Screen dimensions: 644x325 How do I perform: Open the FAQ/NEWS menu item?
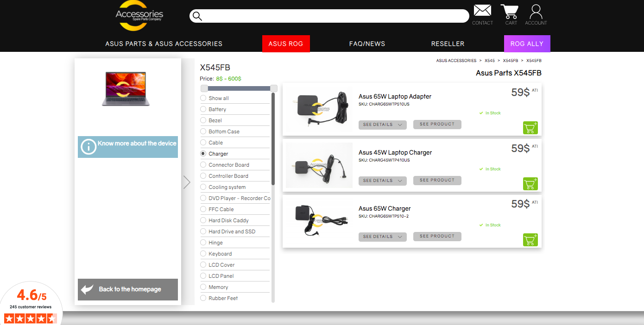tap(367, 44)
